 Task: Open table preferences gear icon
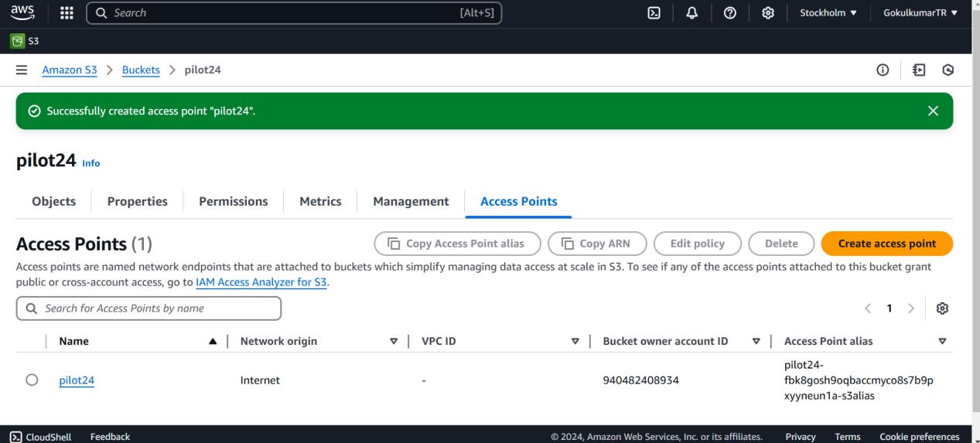click(942, 308)
